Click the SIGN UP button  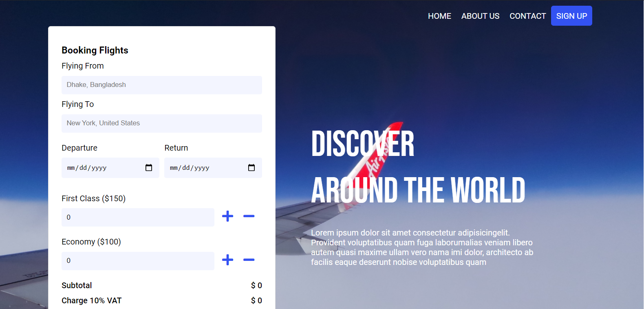pyautogui.click(x=571, y=16)
